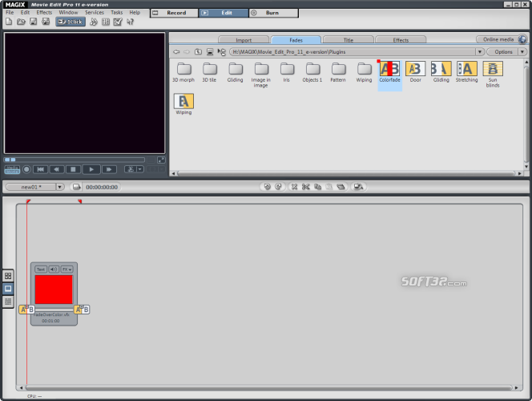Switch to the Import tab

pyautogui.click(x=244, y=40)
